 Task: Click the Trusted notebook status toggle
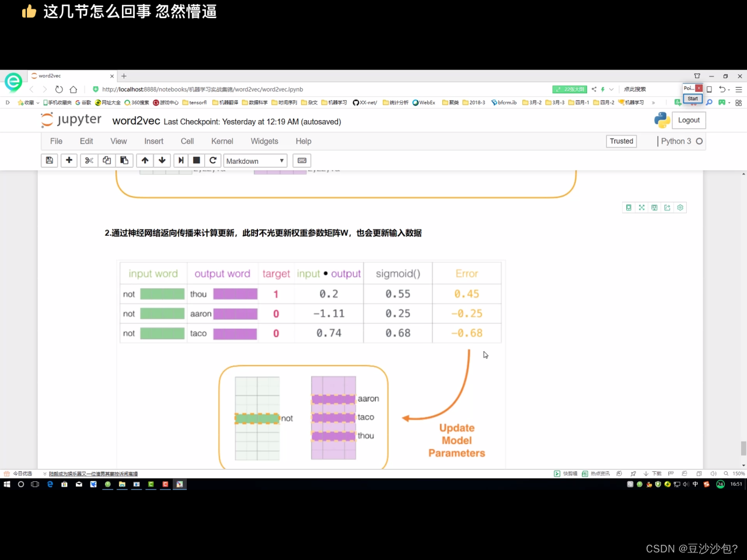(621, 141)
